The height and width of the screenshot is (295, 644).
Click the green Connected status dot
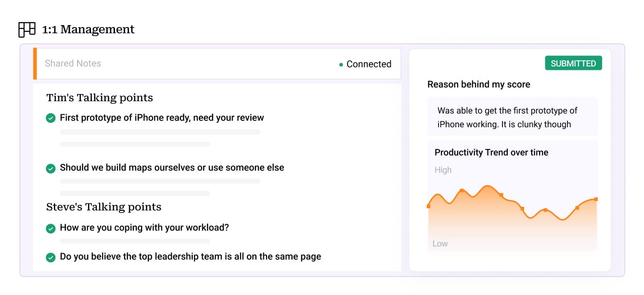341,64
